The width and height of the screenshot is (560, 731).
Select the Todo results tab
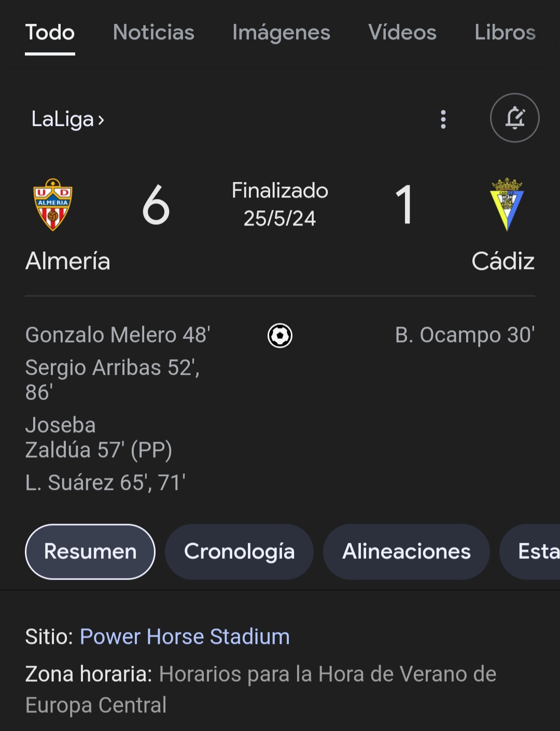pos(50,32)
